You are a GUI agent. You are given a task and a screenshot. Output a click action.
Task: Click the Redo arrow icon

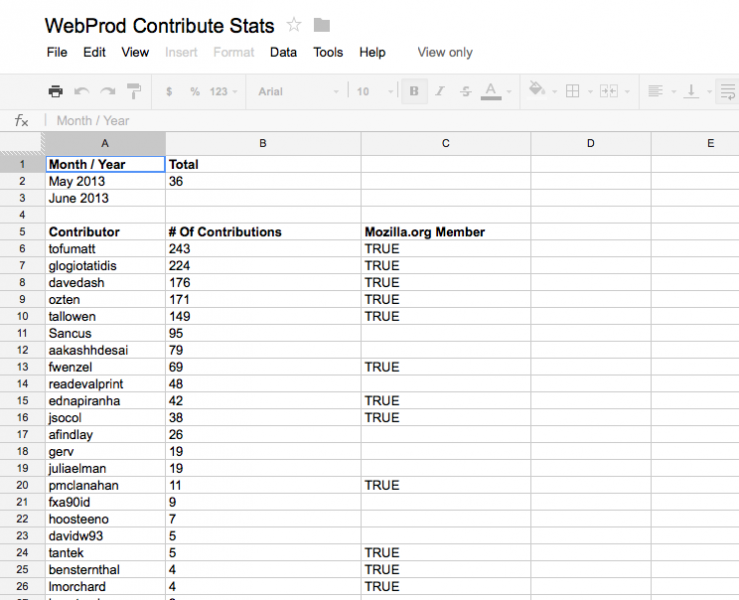click(107, 91)
